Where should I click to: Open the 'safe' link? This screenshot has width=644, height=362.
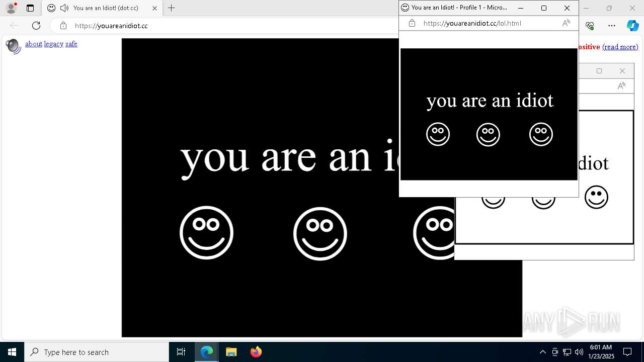71,44
